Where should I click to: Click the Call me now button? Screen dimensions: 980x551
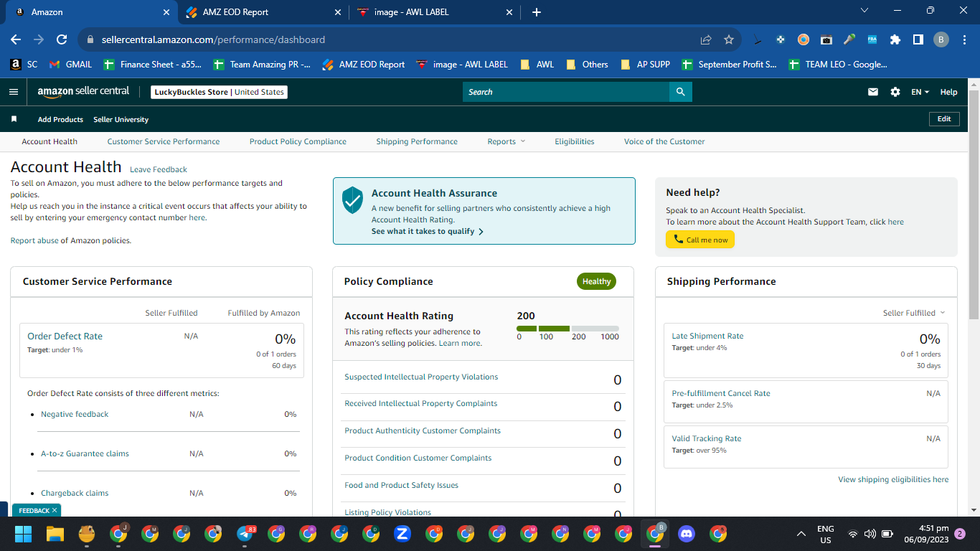tap(700, 240)
